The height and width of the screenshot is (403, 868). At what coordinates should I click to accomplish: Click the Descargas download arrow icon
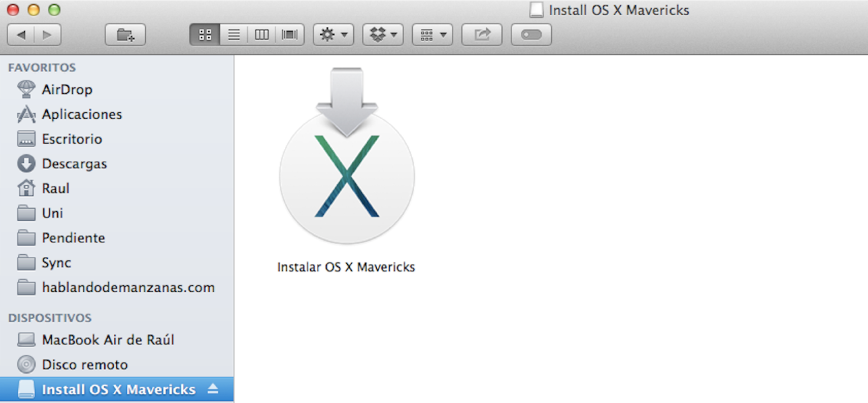click(26, 164)
